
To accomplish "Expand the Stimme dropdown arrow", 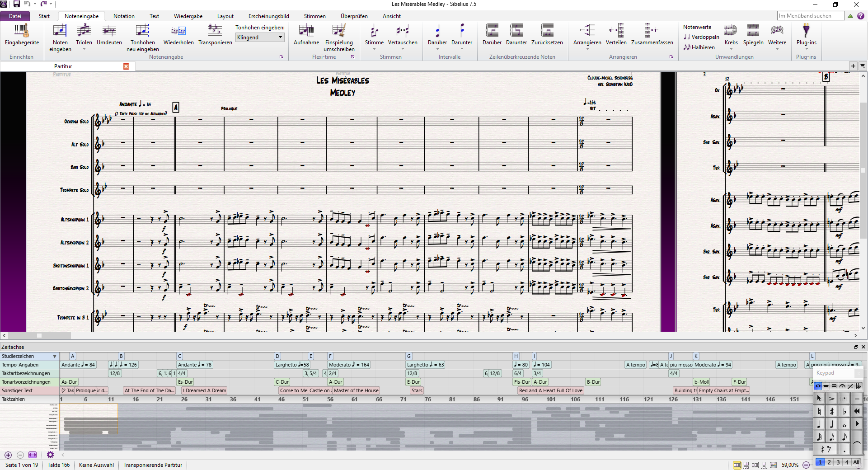I will pos(374,49).
